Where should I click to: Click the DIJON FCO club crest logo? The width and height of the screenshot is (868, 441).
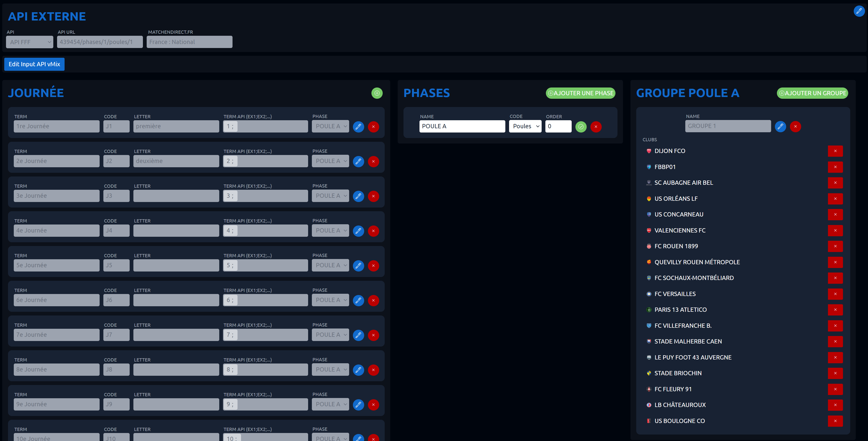coord(649,151)
